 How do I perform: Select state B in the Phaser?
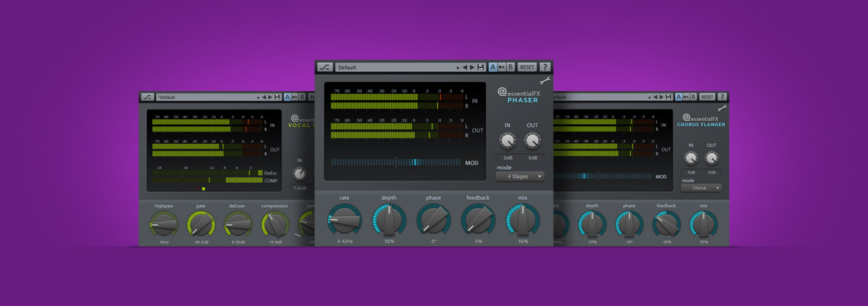click(x=511, y=67)
